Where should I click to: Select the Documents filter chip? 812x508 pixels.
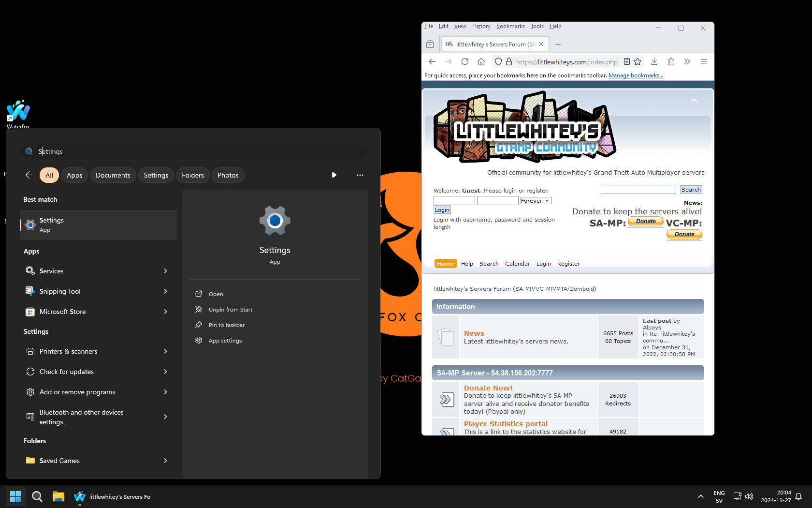tap(113, 175)
